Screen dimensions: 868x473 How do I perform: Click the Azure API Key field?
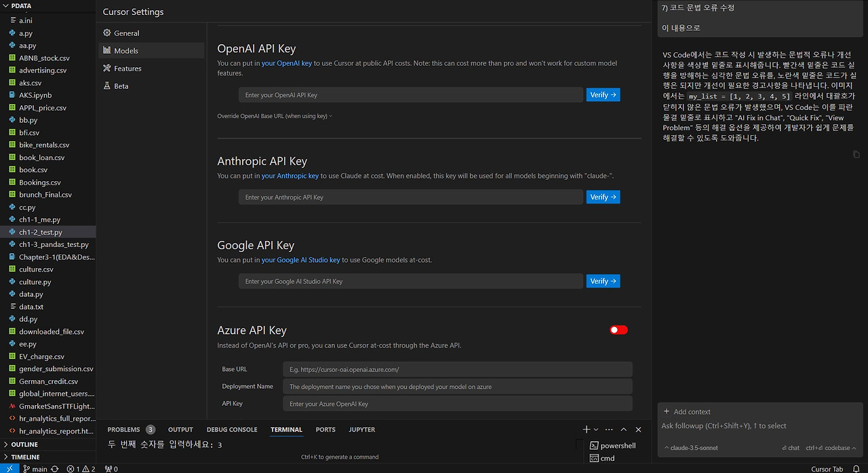tap(458, 403)
